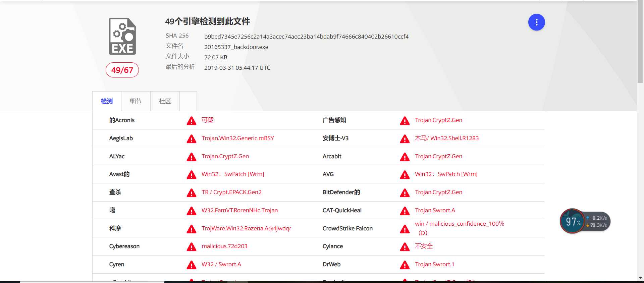Click the SHA-256 hash value
Image resolution: width=644 pixels, height=283 pixels.
click(306, 37)
